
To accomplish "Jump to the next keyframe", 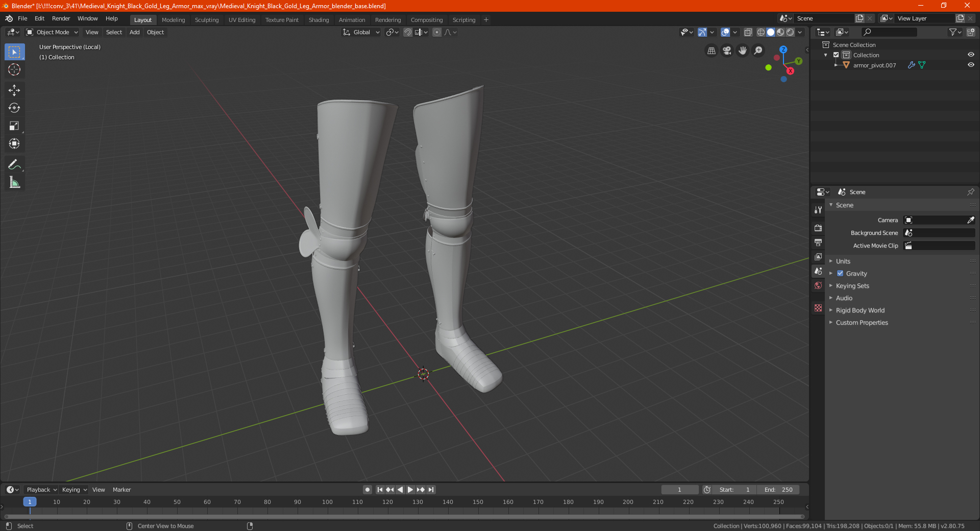I will click(x=421, y=490).
